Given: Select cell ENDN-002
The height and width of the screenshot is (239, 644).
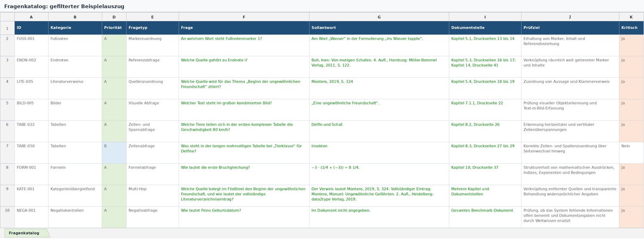Looking at the screenshot, I should (31, 67).
